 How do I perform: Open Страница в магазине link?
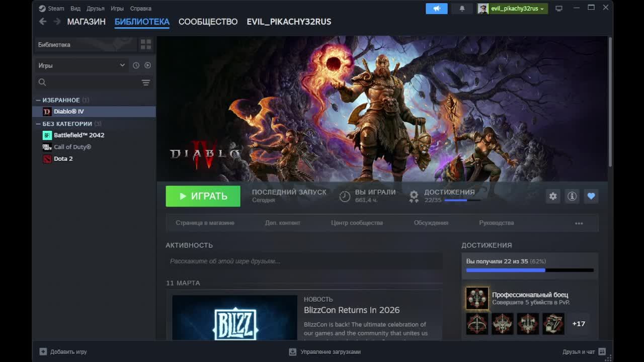[x=205, y=223]
